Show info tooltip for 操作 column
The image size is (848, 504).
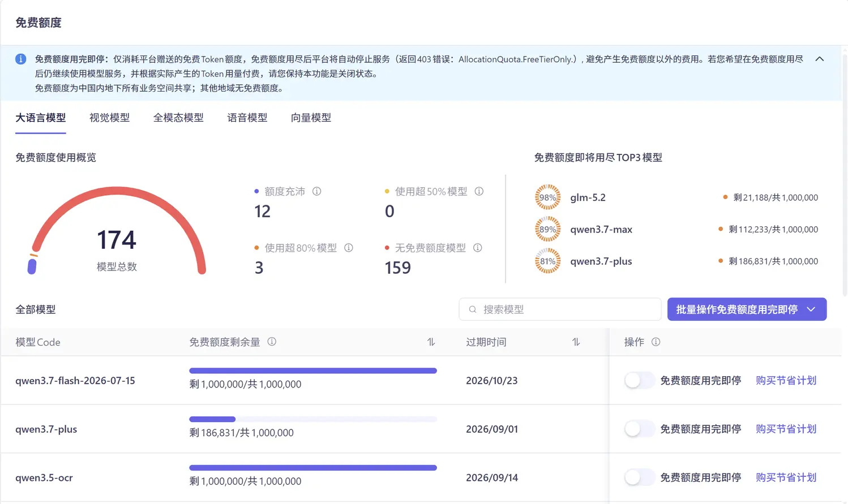pyautogui.click(x=656, y=342)
